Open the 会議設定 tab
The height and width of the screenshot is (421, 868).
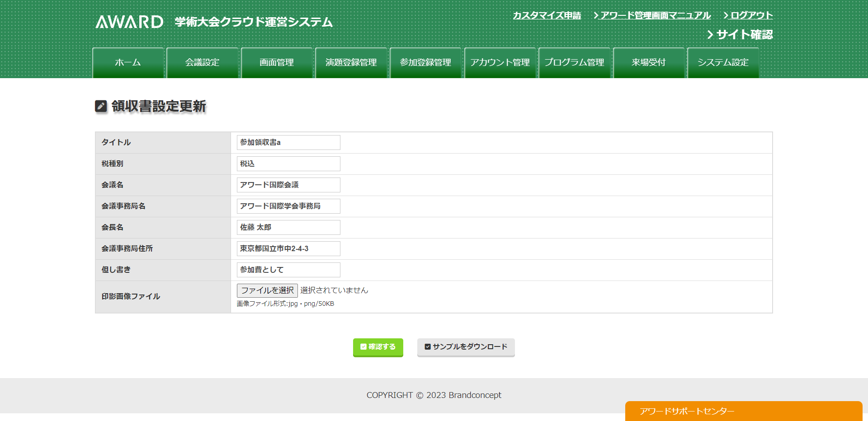pos(202,63)
